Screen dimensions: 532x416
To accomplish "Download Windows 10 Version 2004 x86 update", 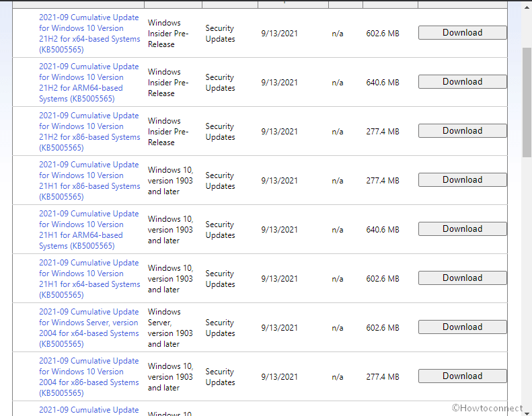I will pyautogui.click(x=462, y=376).
